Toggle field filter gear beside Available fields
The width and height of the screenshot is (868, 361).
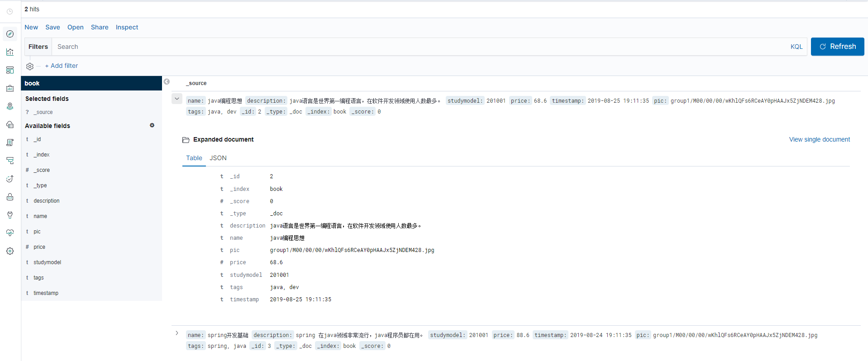tap(152, 125)
